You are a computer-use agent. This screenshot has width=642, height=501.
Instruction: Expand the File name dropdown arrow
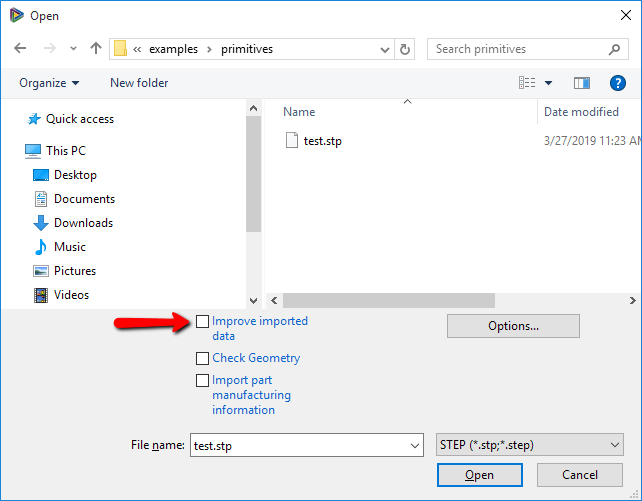(414, 446)
